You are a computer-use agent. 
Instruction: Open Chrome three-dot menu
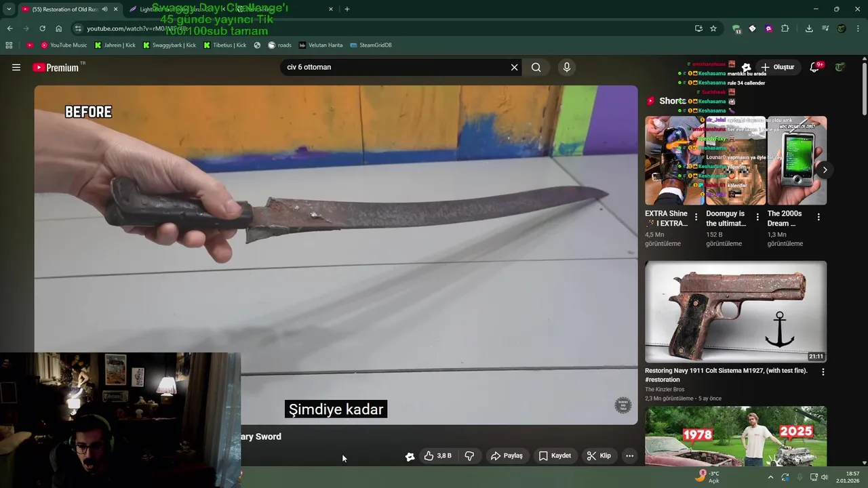point(859,28)
